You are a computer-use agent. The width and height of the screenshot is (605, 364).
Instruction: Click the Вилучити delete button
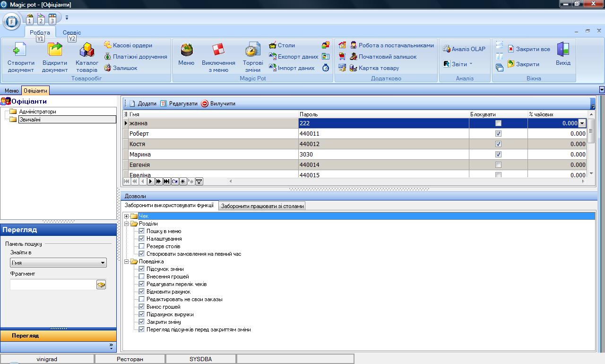(218, 104)
